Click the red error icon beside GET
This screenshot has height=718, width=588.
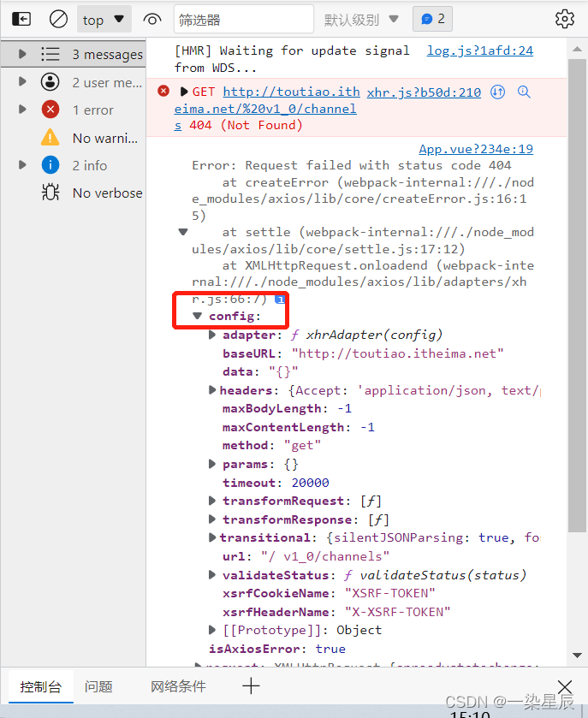163,91
